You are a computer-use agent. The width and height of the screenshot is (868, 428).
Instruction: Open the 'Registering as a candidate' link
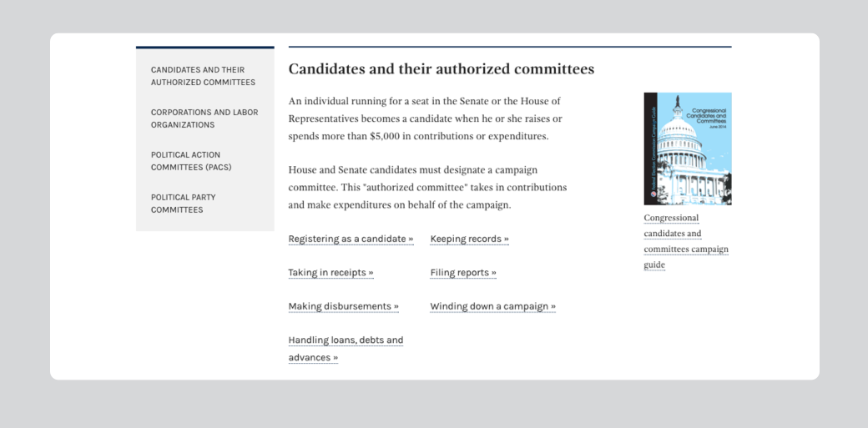[x=351, y=239]
